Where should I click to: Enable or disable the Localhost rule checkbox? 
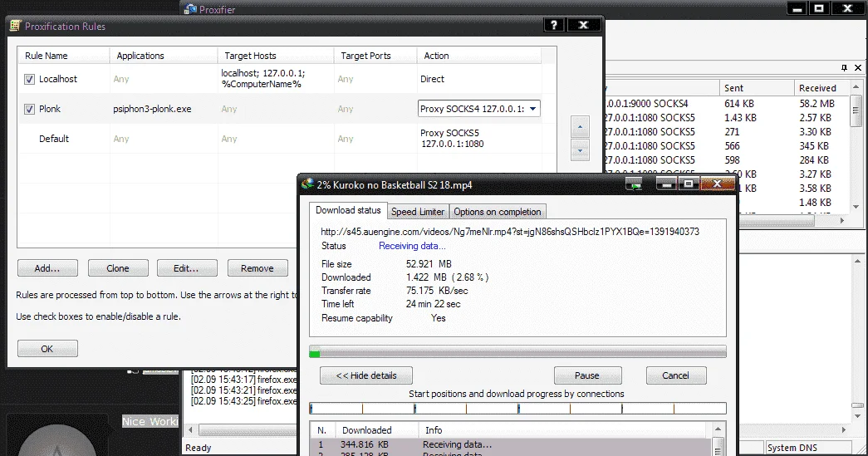(x=29, y=79)
